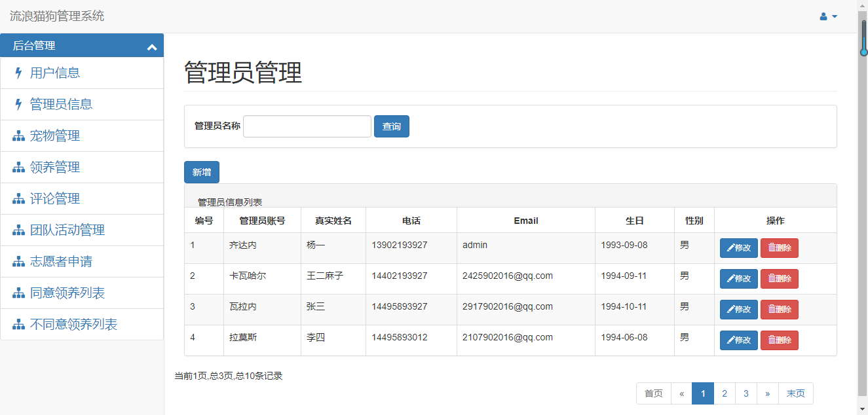The width and height of the screenshot is (868, 415).
Task: Click the 真实姓名 column header
Action: pos(333,221)
